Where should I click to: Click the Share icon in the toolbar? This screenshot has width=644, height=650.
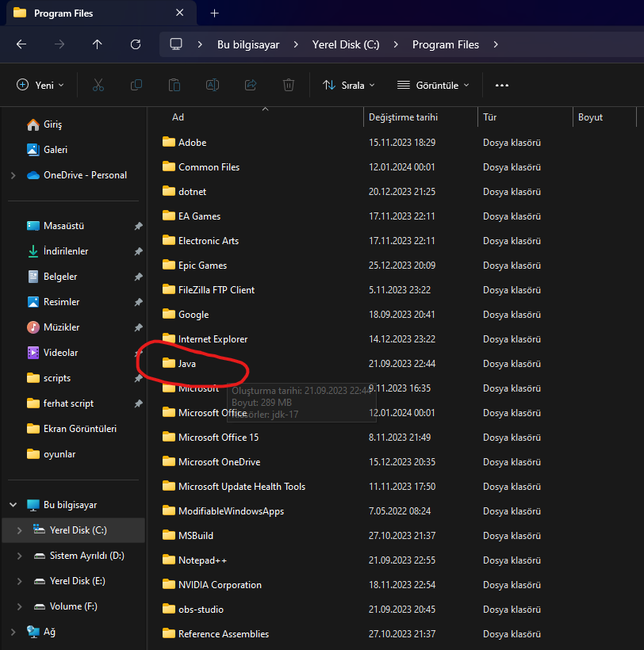coord(251,85)
